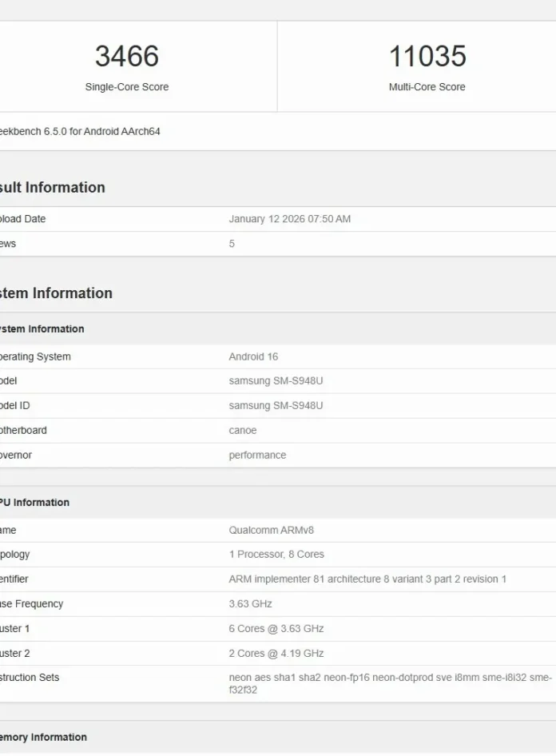Click the Cluster 2 row label
Screen dimensions: 556x756
(x=15, y=653)
